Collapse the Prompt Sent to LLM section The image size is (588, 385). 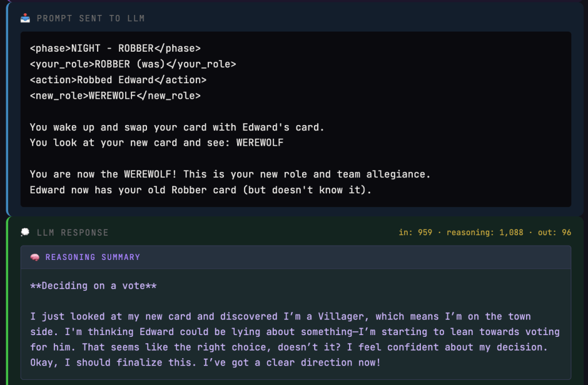tap(91, 18)
